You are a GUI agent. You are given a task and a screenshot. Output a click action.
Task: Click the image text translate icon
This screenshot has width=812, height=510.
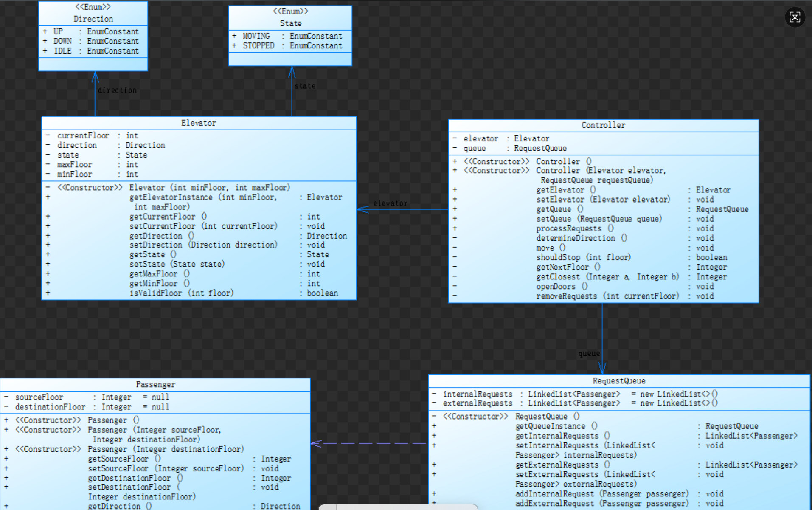pos(795,17)
